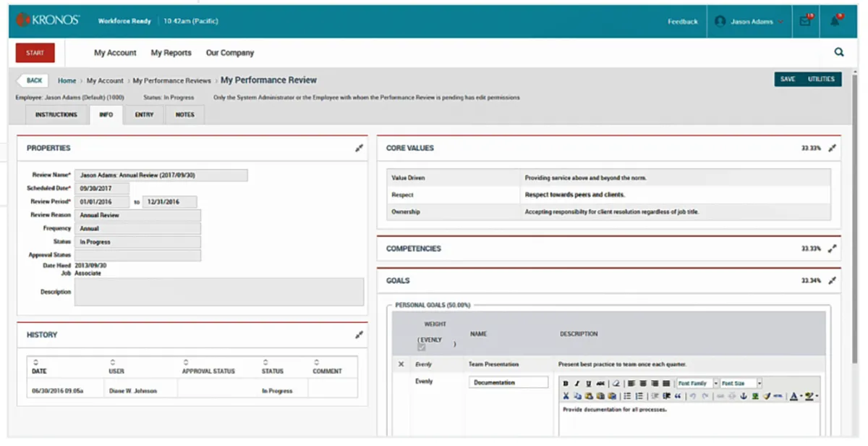Delete the Team Presentation goal row

tap(401, 364)
